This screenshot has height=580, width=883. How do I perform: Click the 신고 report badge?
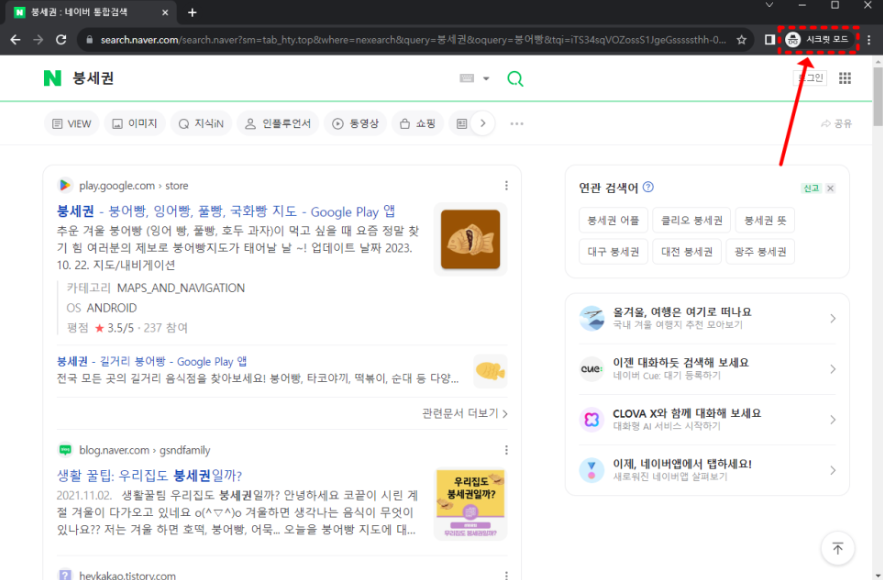[811, 188]
